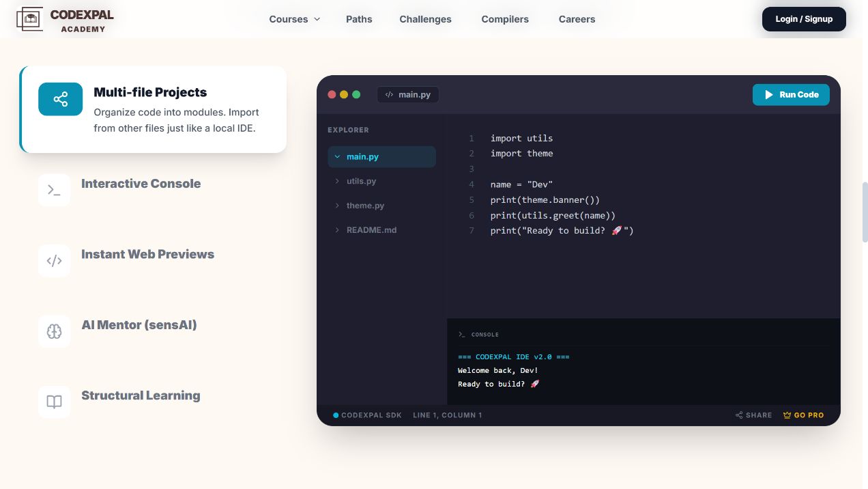This screenshot has width=868, height=489.
Task: Open theme.py in the explorer
Action: point(382,206)
